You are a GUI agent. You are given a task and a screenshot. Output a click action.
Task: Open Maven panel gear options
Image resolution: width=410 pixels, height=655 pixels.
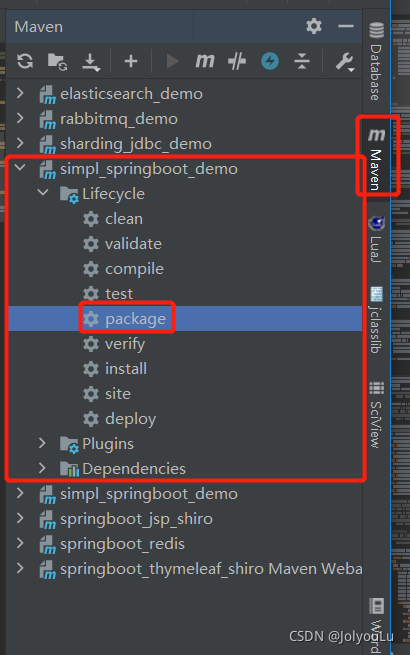coord(313,26)
